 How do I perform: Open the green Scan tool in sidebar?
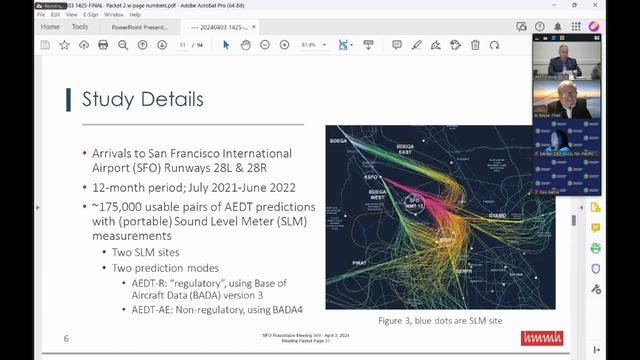(596, 248)
